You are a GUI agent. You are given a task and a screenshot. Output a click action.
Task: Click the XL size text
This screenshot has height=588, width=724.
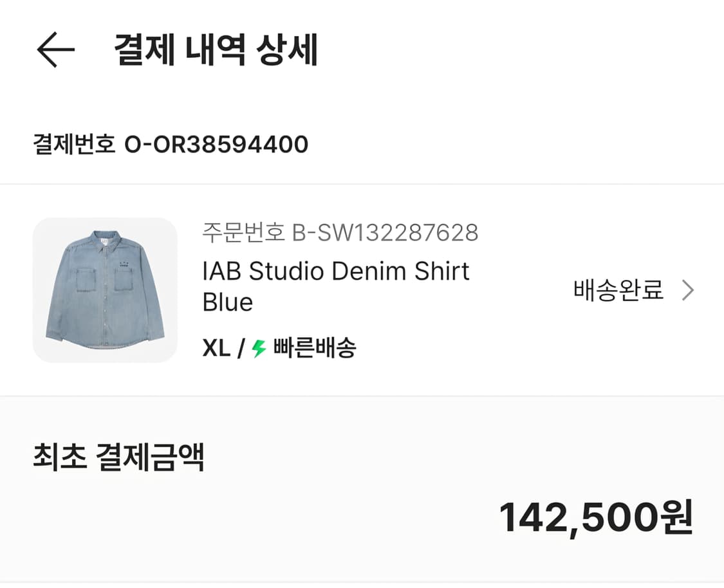[x=216, y=349]
